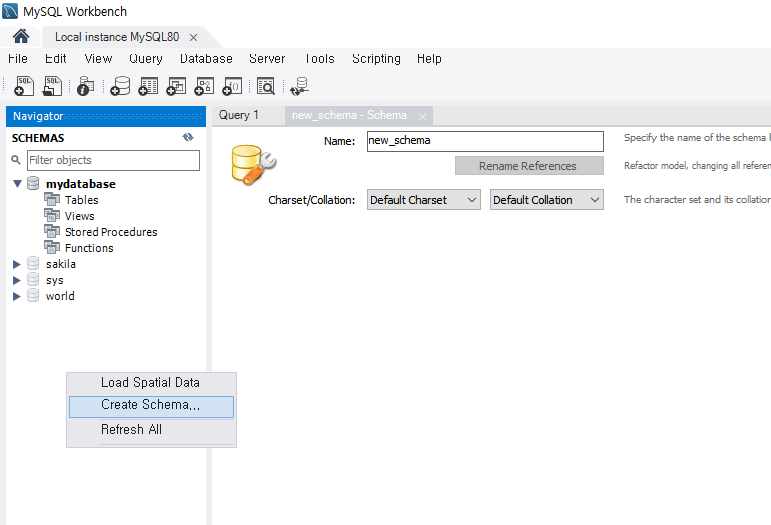
Task: Close the new_schema - Schema tab
Action: click(x=422, y=117)
